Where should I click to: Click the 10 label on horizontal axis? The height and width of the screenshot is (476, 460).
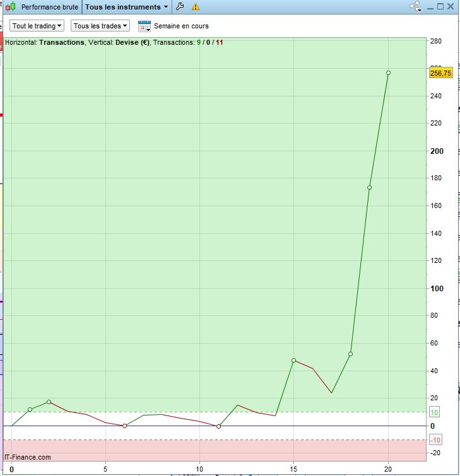[x=199, y=469]
